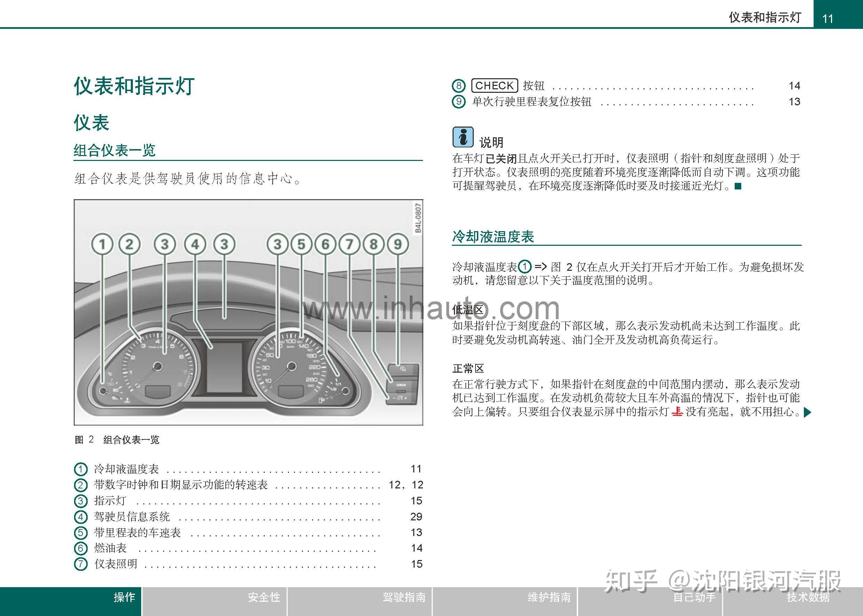Click callout circle 9 in the diagram
The image size is (863, 616).
[398, 244]
